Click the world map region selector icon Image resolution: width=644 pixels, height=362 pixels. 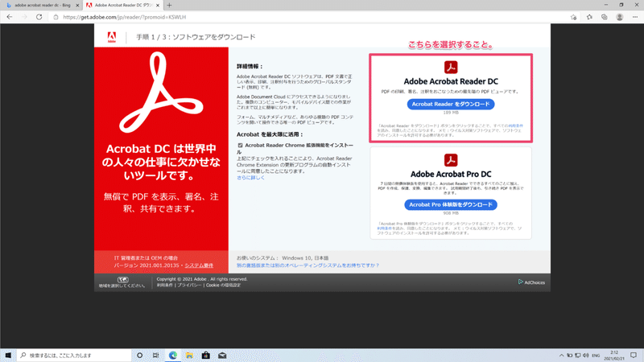(x=123, y=279)
